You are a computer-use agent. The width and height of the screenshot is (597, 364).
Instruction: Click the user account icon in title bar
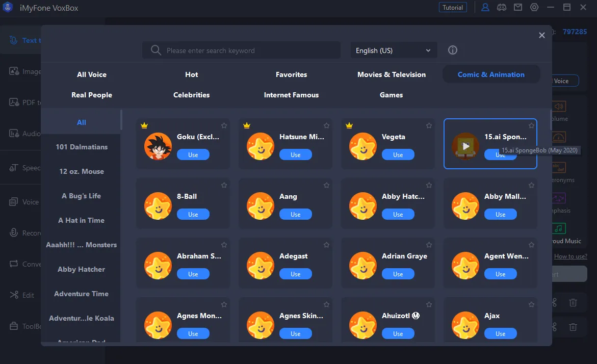pos(485,7)
